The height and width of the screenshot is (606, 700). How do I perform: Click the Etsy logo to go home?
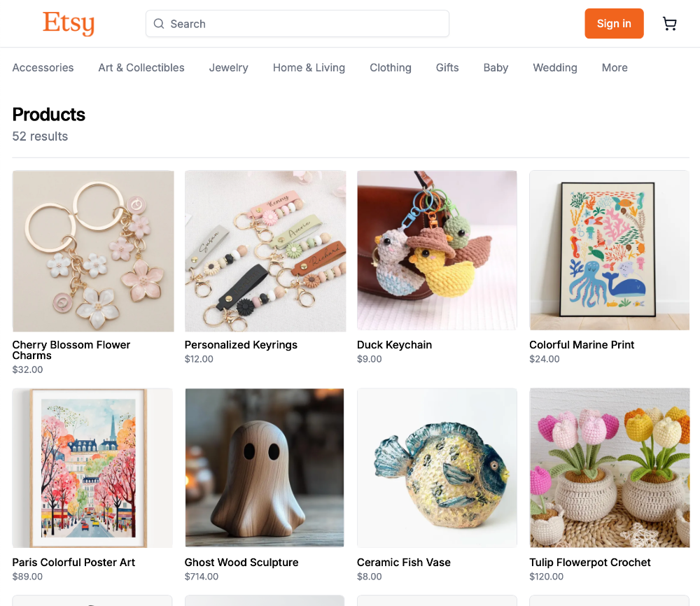coord(68,23)
